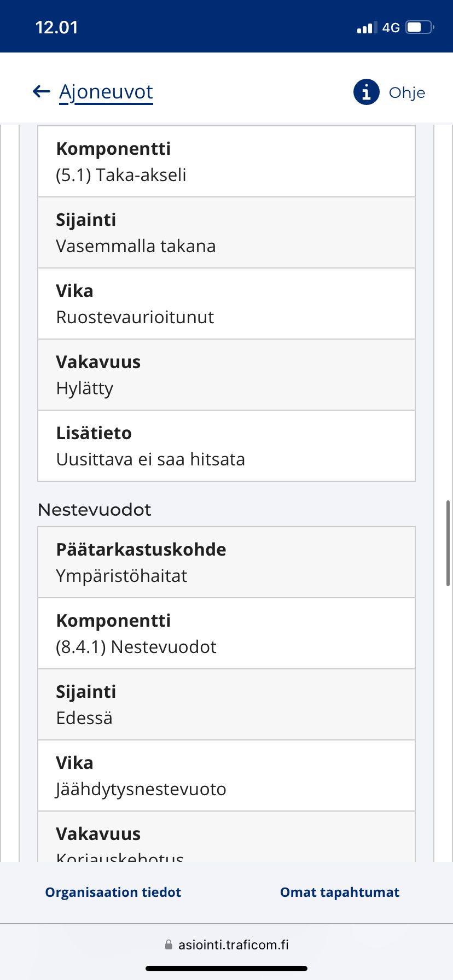This screenshot has height=980, width=453.
Task: Select the Uusittava ei saa hitsata row
Action: tap(226, 446)
